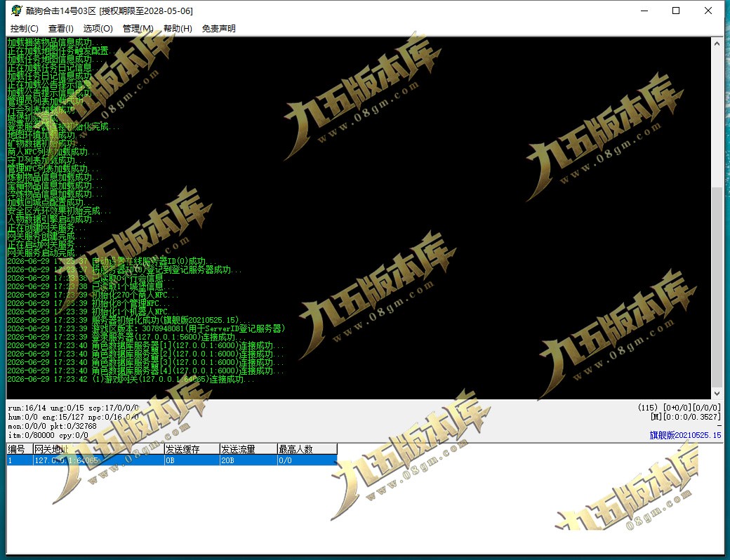Click the application icon in title bar
730x560 pixels.
(x=17, y=11)
